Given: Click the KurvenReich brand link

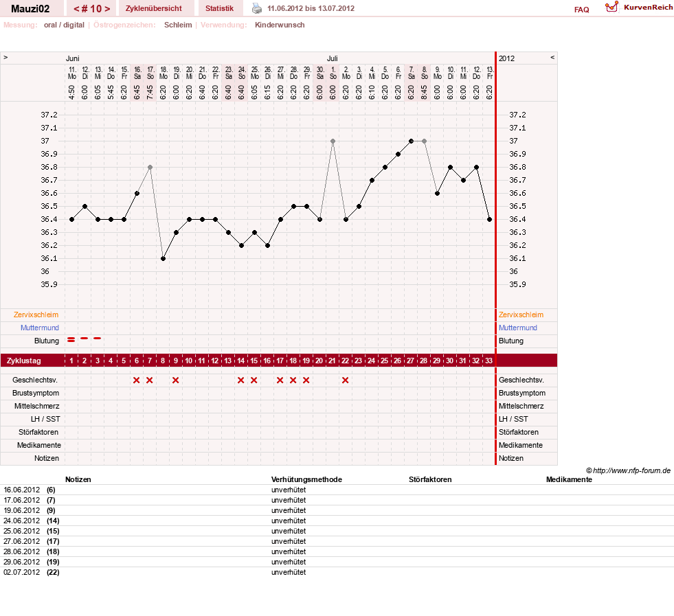Looking at the screenshot, I should pos(648,8).
